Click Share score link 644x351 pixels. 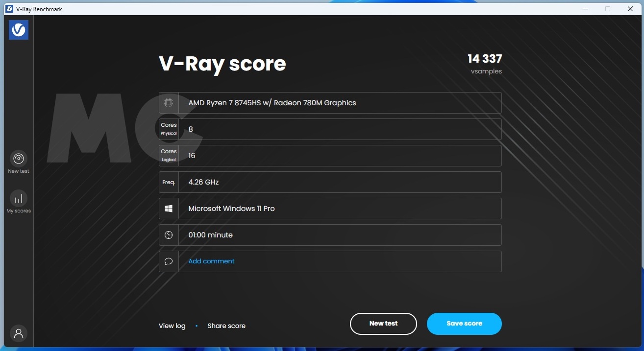click(226, 326)
